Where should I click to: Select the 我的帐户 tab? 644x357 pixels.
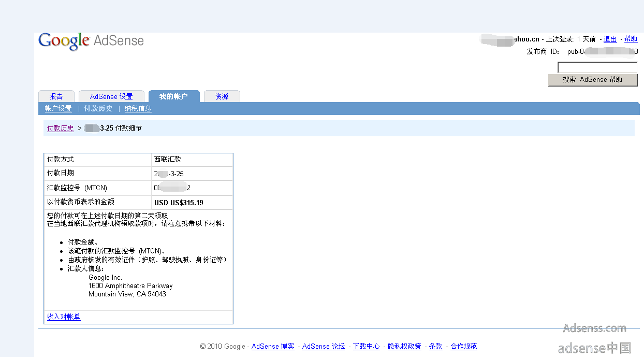click(x=173, y=96)
